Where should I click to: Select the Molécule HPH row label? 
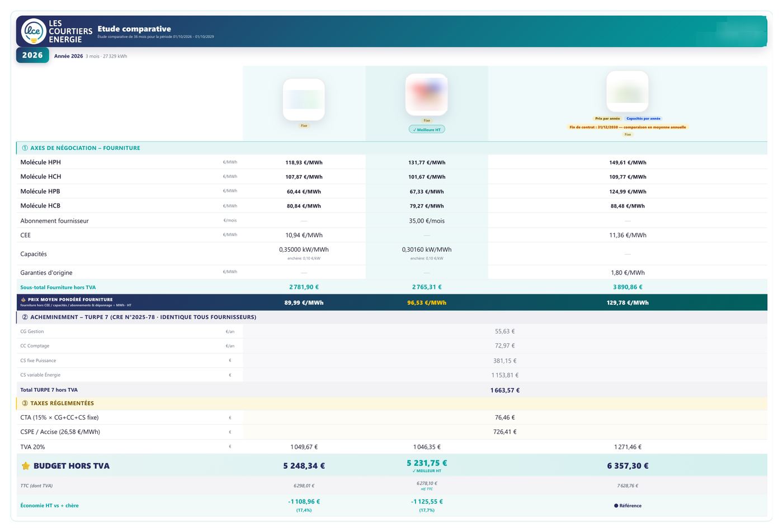pyautogui.click(x=41, y=162)
